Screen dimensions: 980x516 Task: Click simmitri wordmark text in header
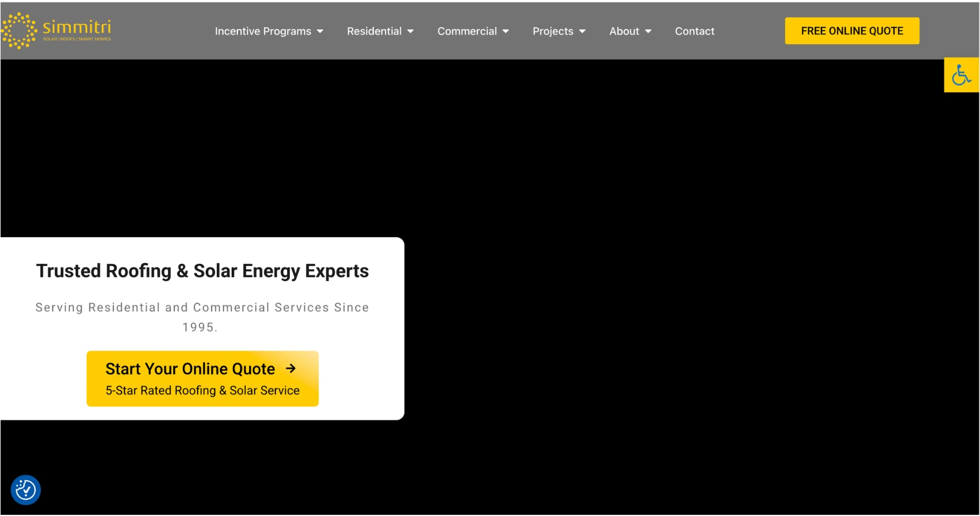[x=77, y=26]
